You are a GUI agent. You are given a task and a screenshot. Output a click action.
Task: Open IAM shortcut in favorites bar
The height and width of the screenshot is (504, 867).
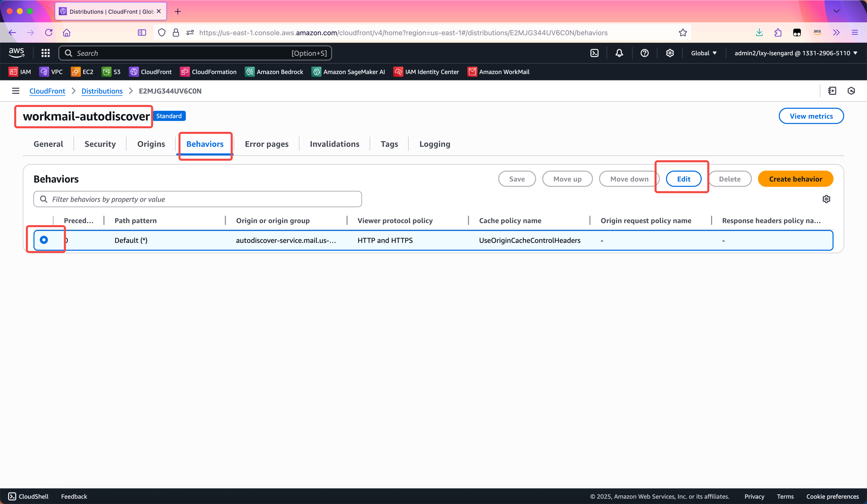[20, 71]
